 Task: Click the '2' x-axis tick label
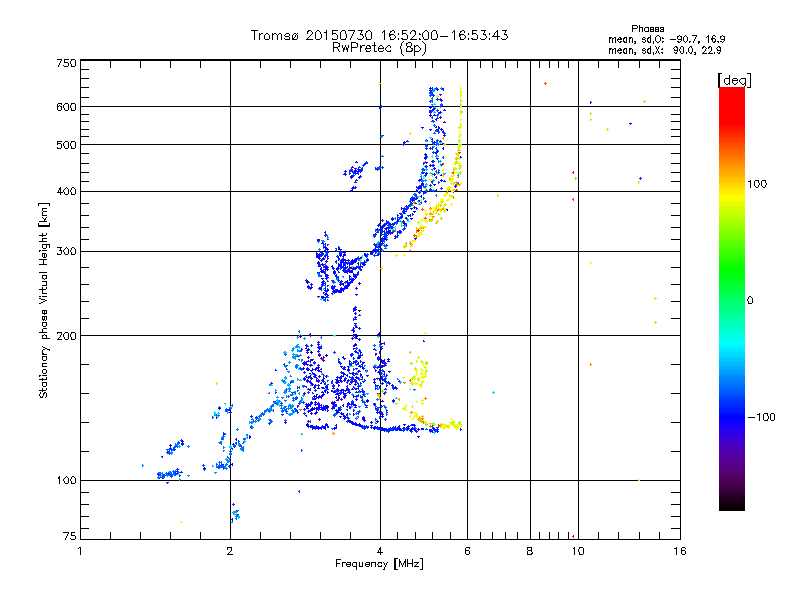click(x=230, y=551)
